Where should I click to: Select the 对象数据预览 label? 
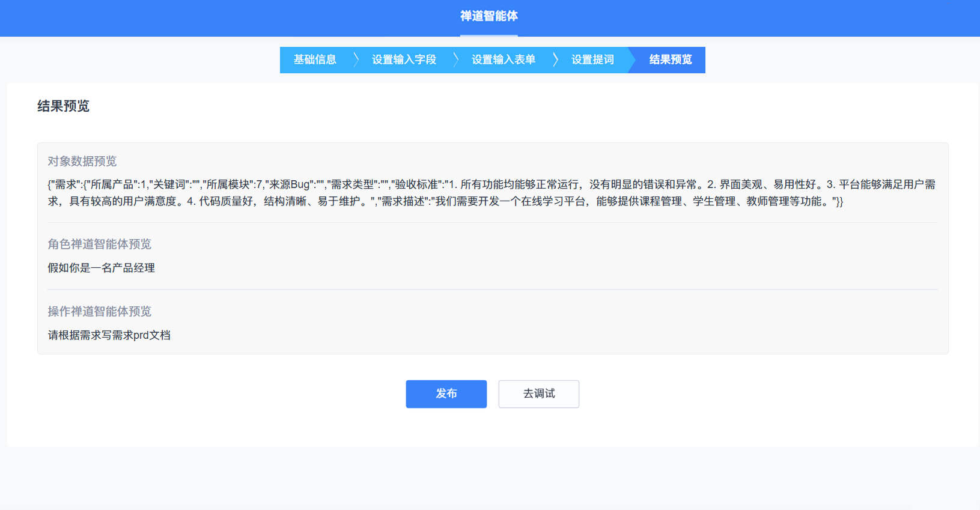pyautogui.click(x=82, y=161)
